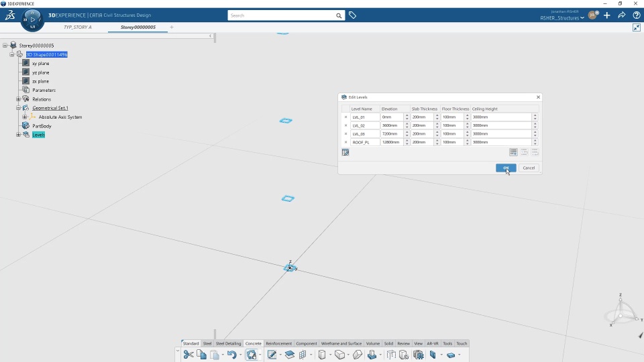Delete ROOF_PL row with its X
The height and width of the screenshot is (362, 644).
click(346, 142)
